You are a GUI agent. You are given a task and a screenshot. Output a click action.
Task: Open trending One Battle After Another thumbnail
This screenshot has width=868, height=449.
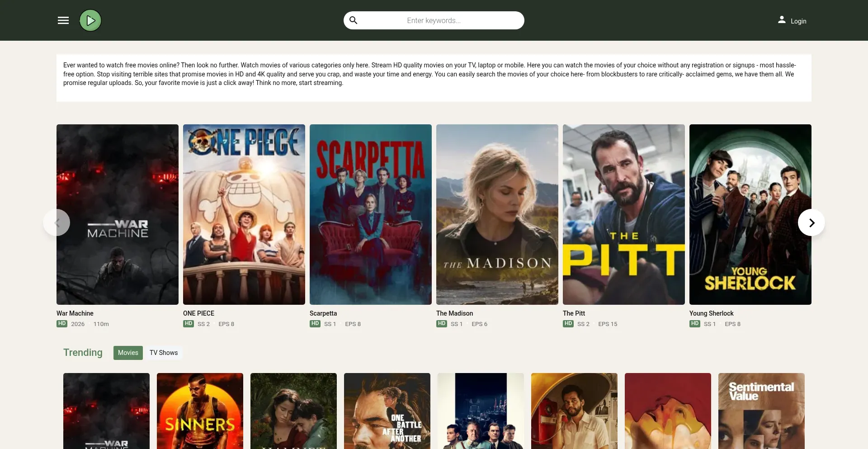coord(387,411)
